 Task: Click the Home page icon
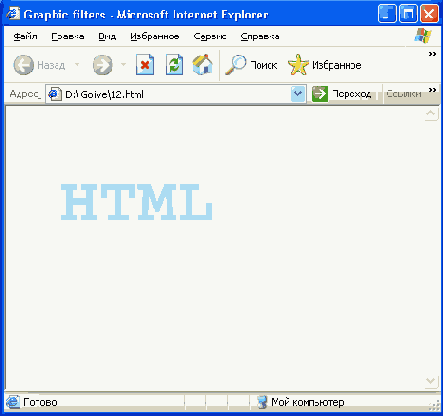[203, 65]
